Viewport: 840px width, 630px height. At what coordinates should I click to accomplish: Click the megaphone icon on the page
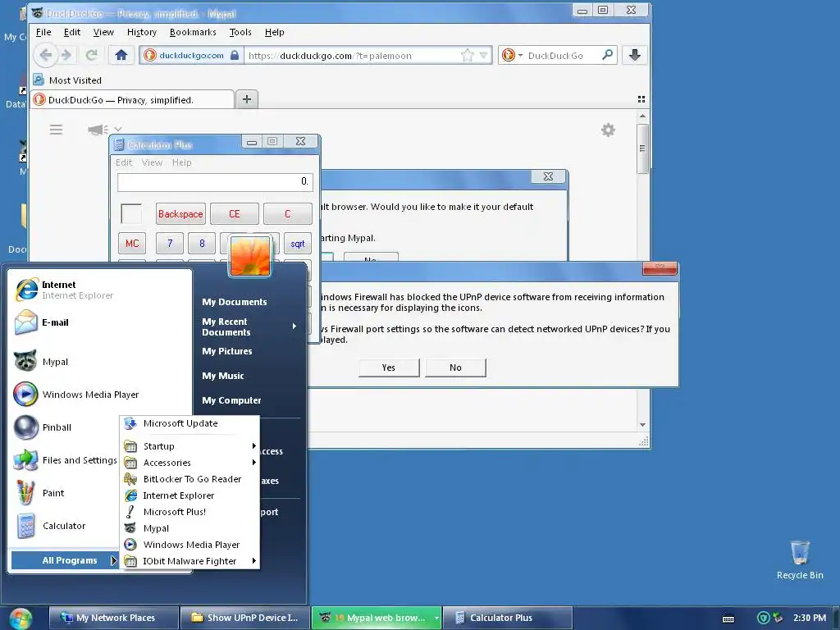tap(98, 130)
